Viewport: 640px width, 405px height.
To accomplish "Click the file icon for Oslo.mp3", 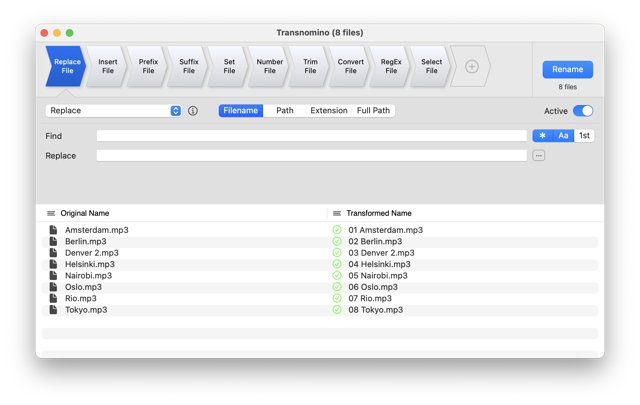I will pos(53,287).
